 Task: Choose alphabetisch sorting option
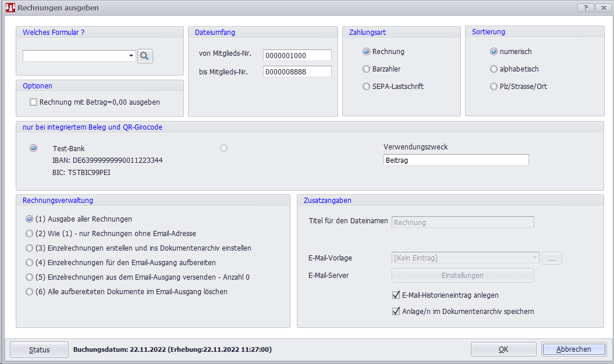coord(494,69)
